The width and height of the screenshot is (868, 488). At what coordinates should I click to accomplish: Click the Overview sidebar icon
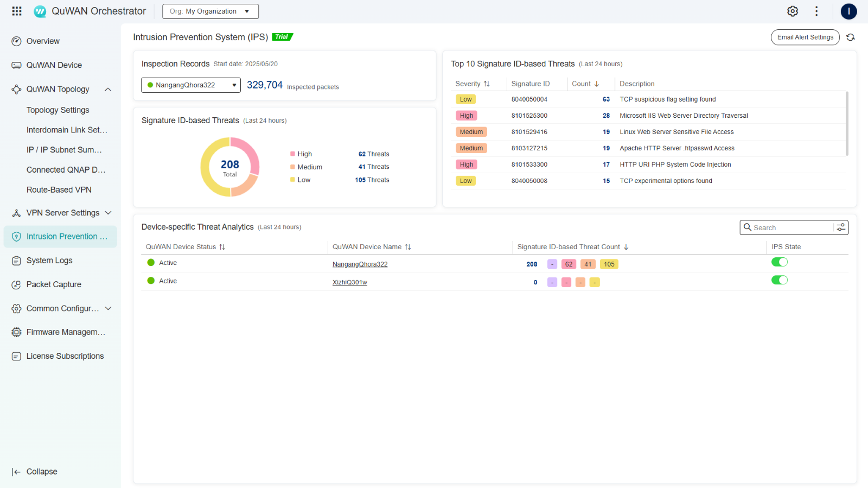(17, 41)
